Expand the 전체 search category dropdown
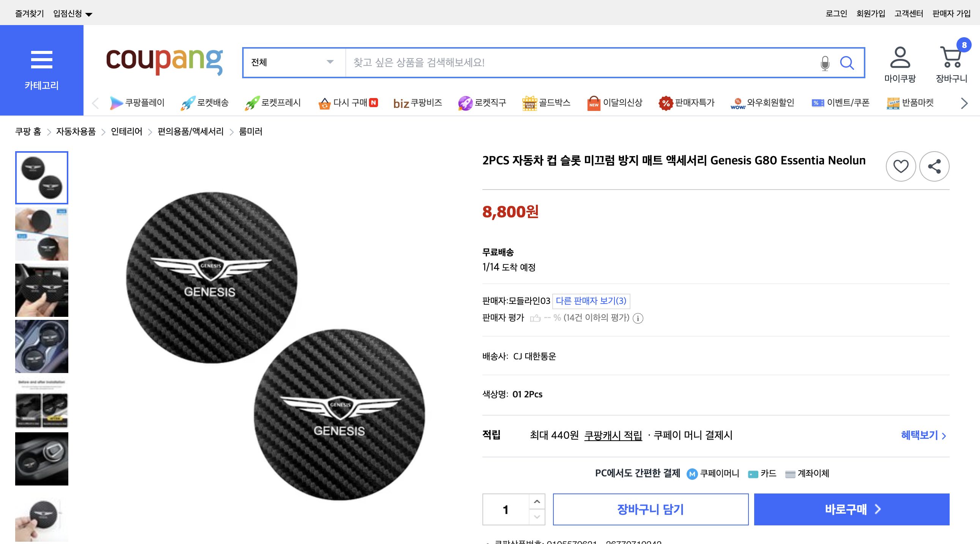The height and width of the screenshot is (544, 980). [293, 63]
